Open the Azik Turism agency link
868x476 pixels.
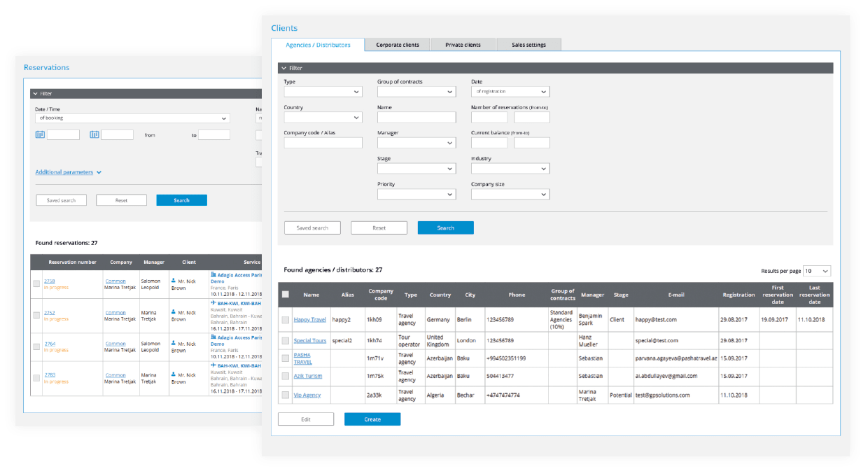coord(308,376)
